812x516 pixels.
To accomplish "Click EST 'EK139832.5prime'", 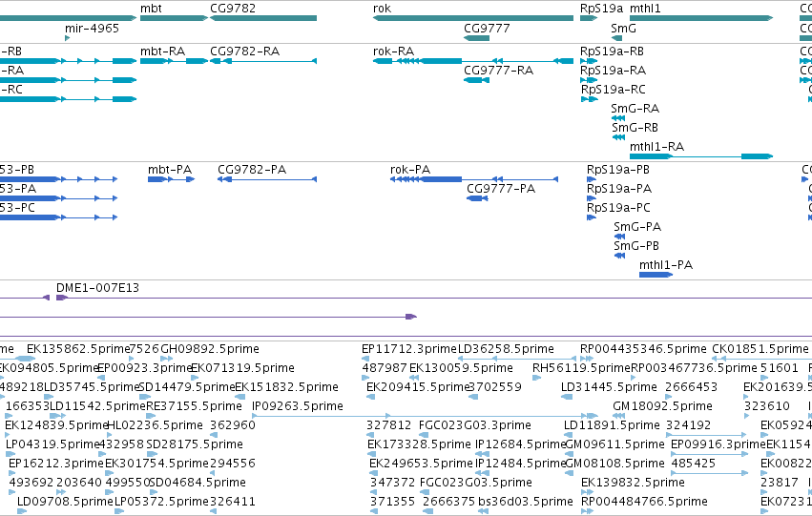I will (x=633, y=483).
